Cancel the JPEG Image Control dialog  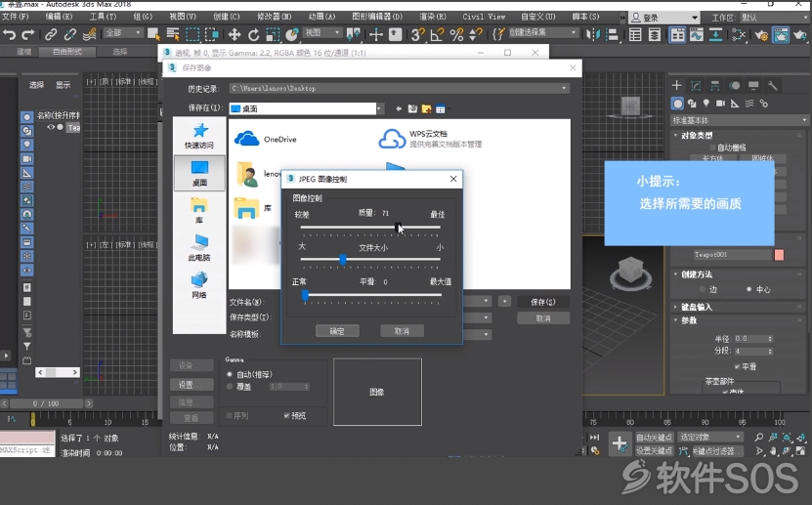point(402,331)
